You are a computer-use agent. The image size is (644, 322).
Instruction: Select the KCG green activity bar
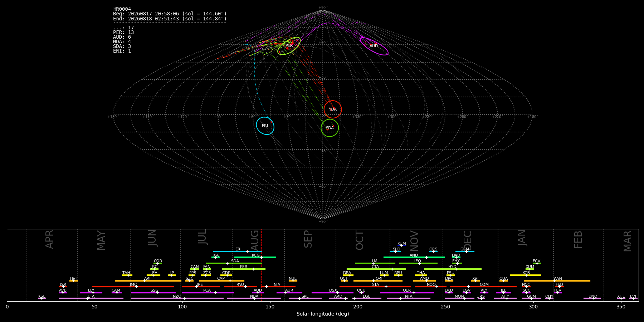pos(255,257)
